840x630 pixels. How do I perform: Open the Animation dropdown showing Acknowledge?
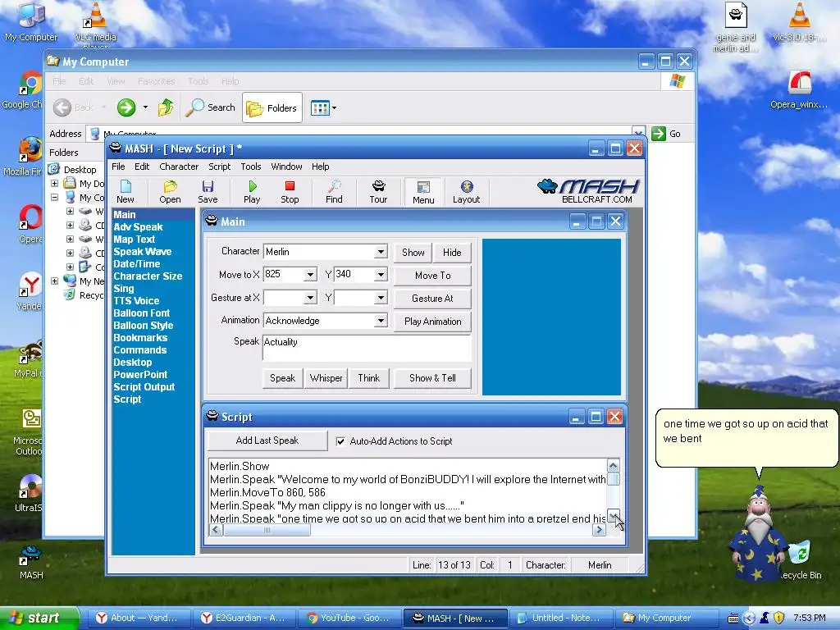381,321
